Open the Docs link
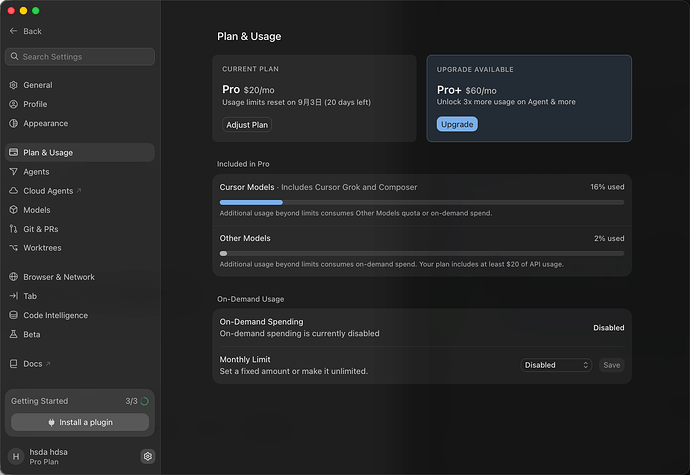This screenshot has width=690, height=475. pyautogui.click(x=80, y=364)
